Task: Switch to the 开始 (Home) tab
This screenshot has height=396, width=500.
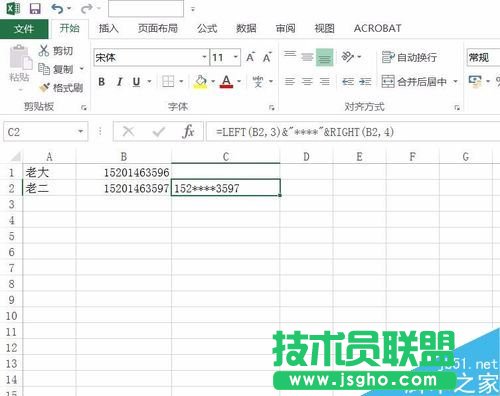Action: (x=69, y=28)
